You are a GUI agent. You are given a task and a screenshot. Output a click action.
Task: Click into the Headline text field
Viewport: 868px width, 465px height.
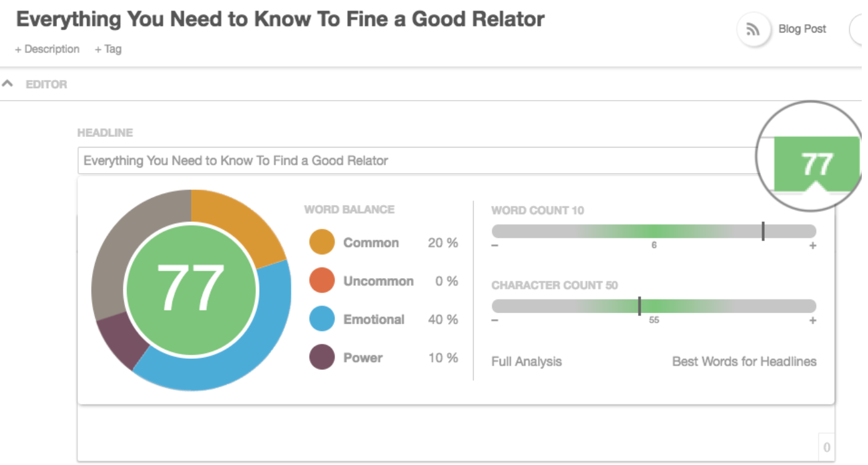(413, 161)
